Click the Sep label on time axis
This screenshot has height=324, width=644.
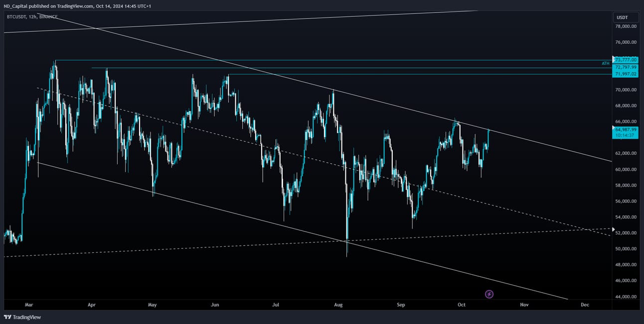[401, 305]
